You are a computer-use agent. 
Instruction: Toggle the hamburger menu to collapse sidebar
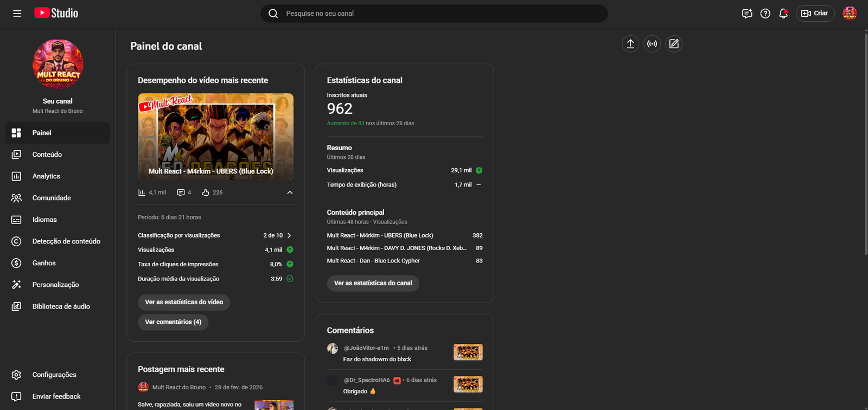(x=17, y=14)
